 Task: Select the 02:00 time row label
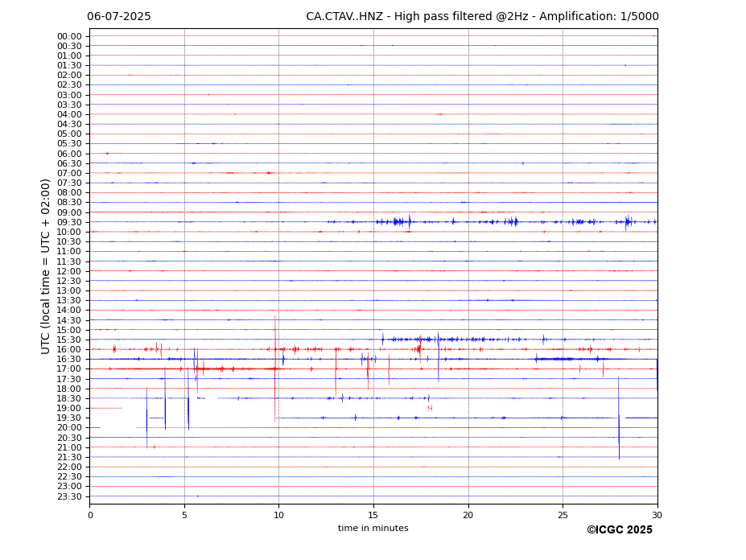click(69, 75)
